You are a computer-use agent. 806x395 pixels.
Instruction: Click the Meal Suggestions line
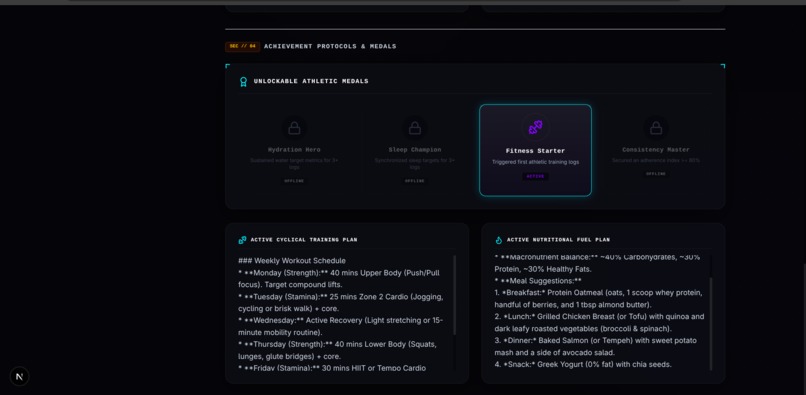coord(538,281)
